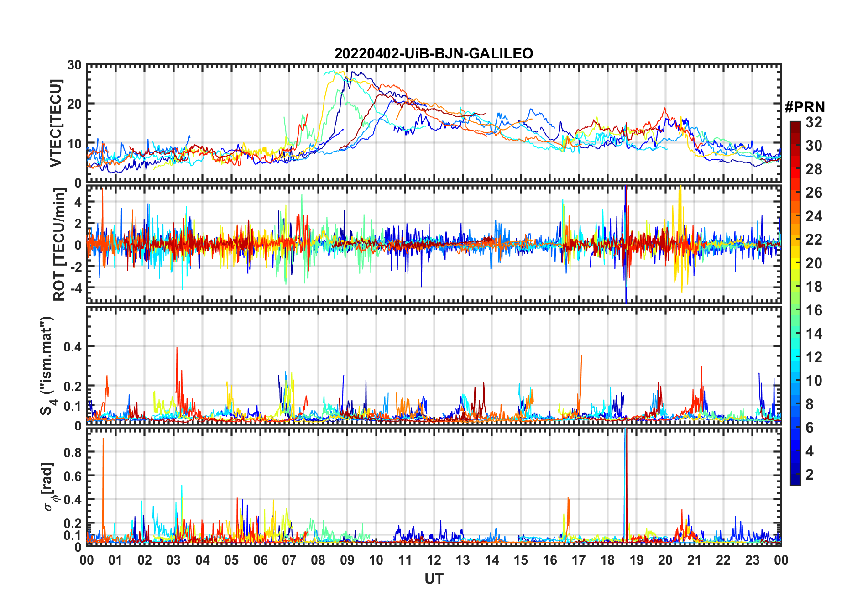Image resolution: width=868 pixels, height=607 pixels.
Task: Click inside the S4 plot panel
Action: pos(434,366)
